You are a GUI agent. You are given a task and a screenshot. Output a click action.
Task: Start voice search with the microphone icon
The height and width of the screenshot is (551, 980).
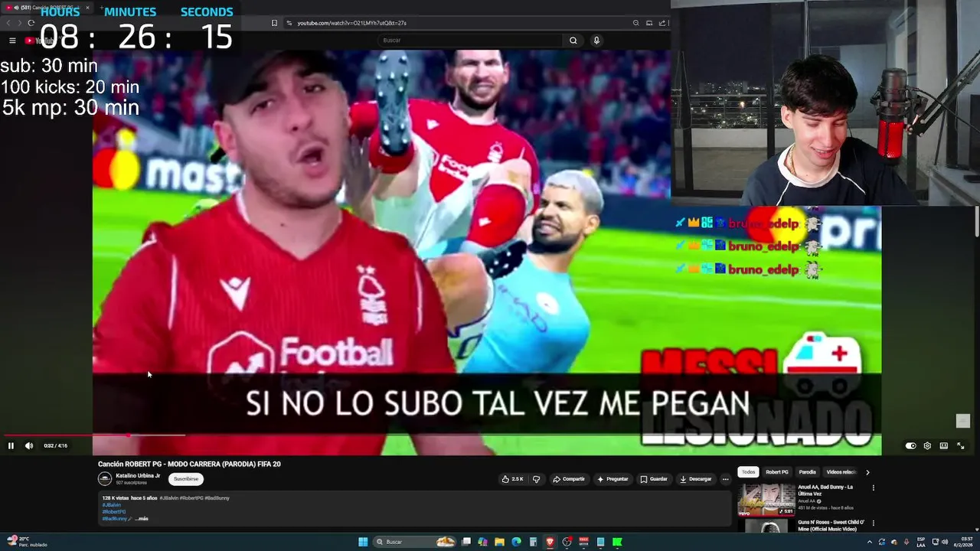coord(596,41)
